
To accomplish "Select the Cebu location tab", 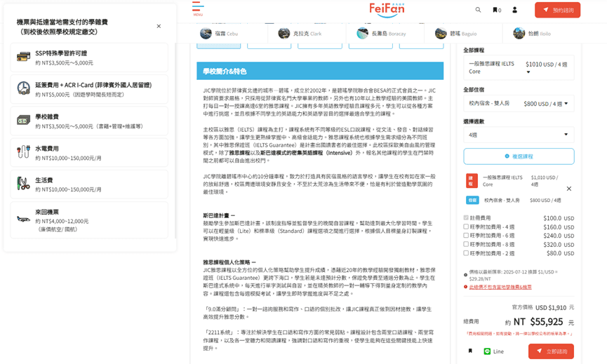I will (x=218, y=34).
